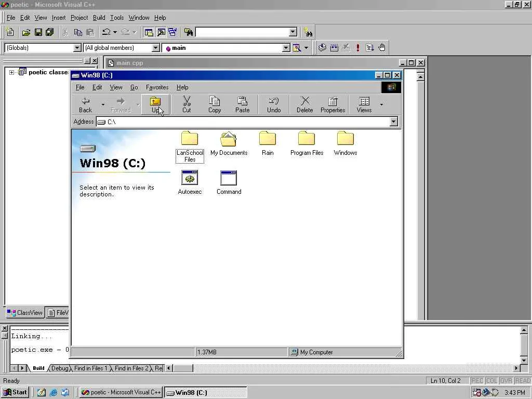Click the Build icon in build toolbar
Screen dimensions: 532x399
tap(334, 48)
